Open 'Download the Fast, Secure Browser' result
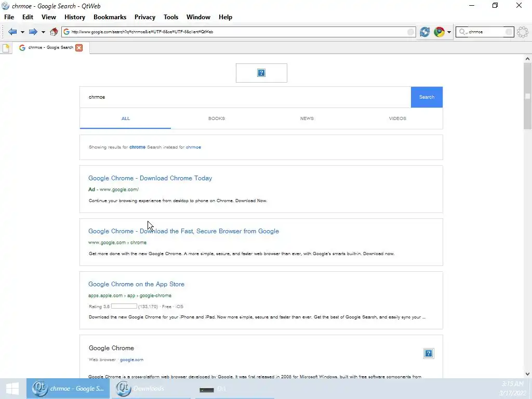This screenshot has width=532, height=399. click(x=183, y=231)
